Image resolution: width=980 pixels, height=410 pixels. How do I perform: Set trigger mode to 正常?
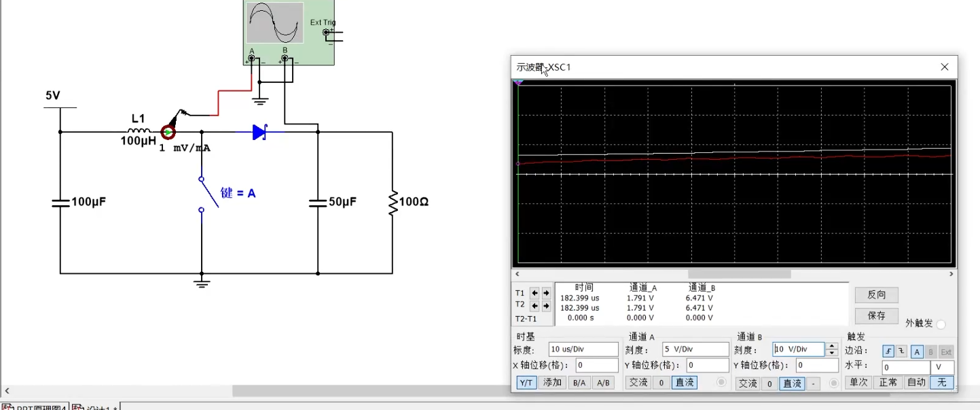[888, 382]
